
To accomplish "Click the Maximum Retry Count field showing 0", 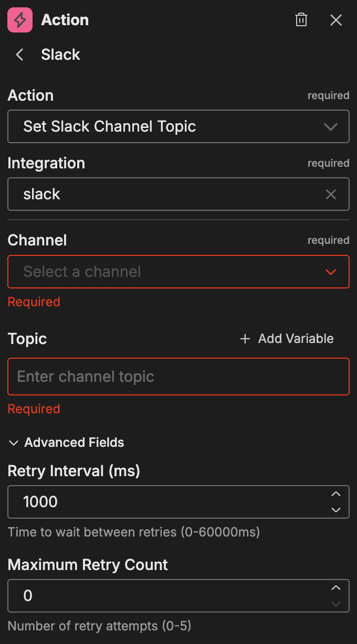I will point(157,595).
